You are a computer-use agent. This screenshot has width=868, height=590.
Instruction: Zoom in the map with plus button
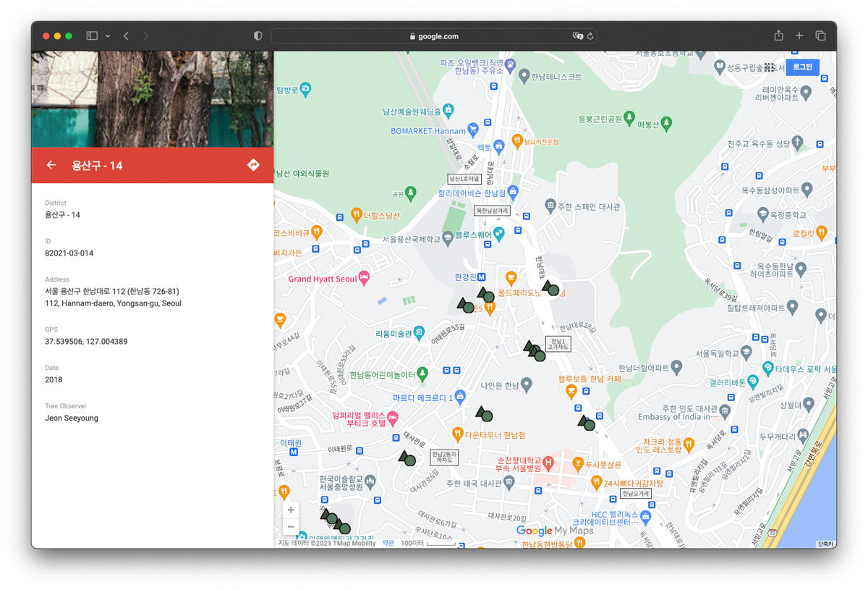[291, 510]
